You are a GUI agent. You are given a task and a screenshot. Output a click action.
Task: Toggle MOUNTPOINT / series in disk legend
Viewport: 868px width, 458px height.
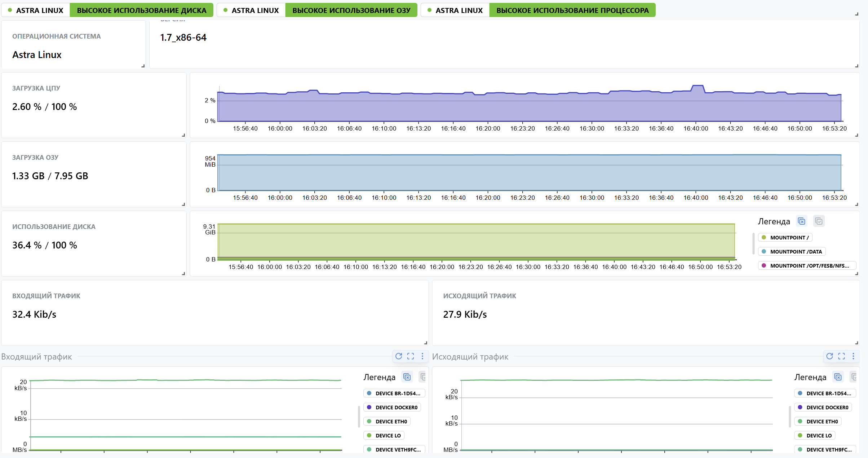point(785,237)
